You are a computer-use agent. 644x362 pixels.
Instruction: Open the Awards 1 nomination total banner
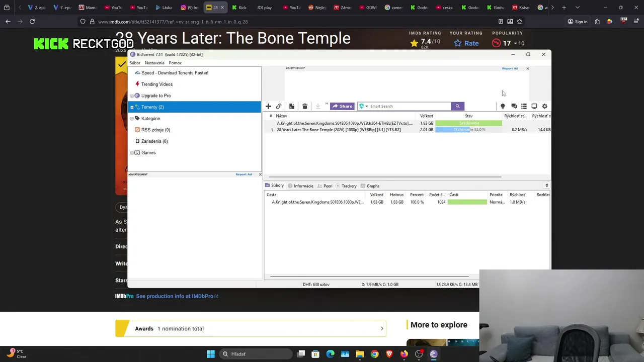[x=251, y=328]
